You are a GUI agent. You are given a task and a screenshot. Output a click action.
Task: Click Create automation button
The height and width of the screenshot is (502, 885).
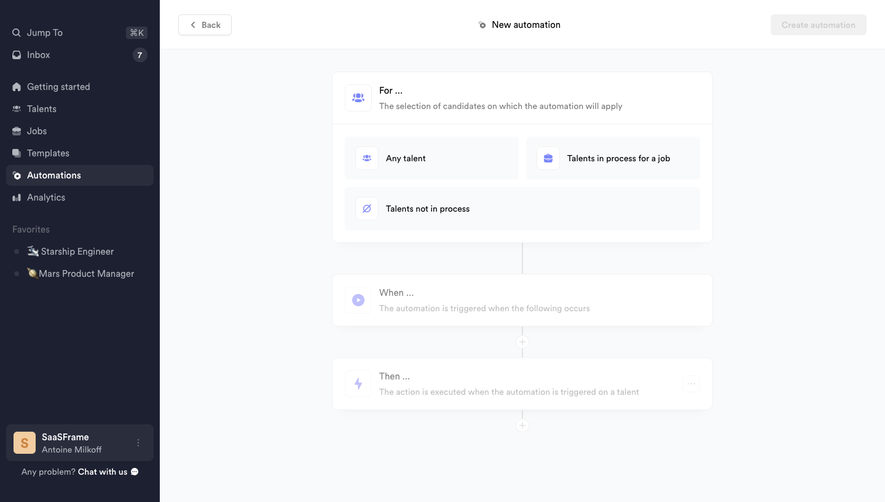[x=818, y=25]
